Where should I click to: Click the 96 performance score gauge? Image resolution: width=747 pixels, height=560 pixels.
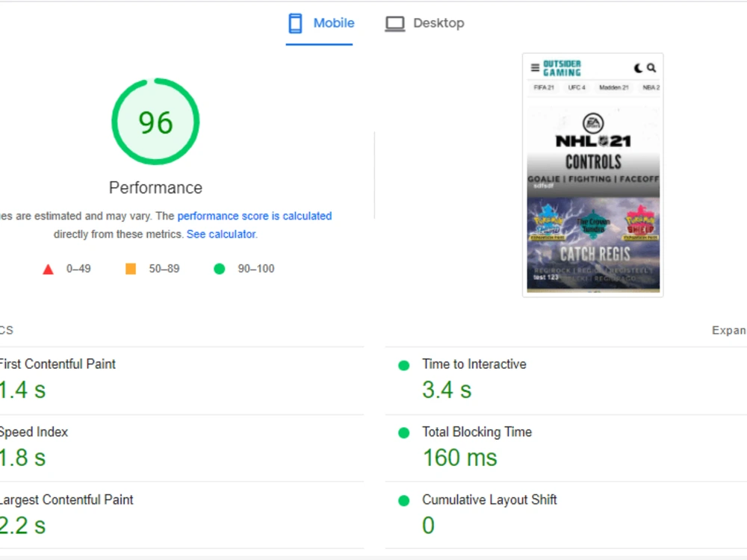pos(156,122)
